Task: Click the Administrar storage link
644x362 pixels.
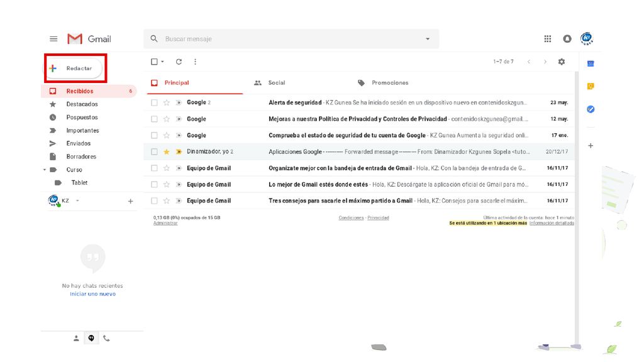Action: 165,223
